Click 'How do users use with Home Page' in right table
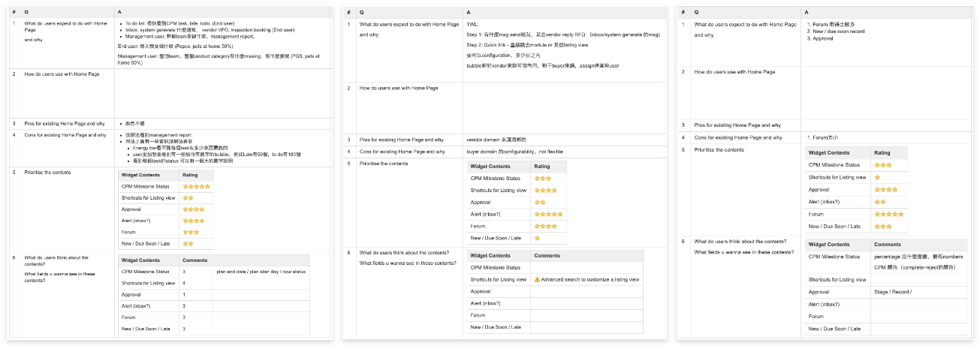 (x=734, y=71)
